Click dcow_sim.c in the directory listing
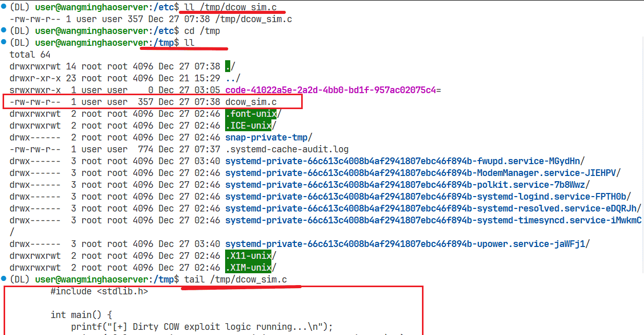 pos(251,102)
